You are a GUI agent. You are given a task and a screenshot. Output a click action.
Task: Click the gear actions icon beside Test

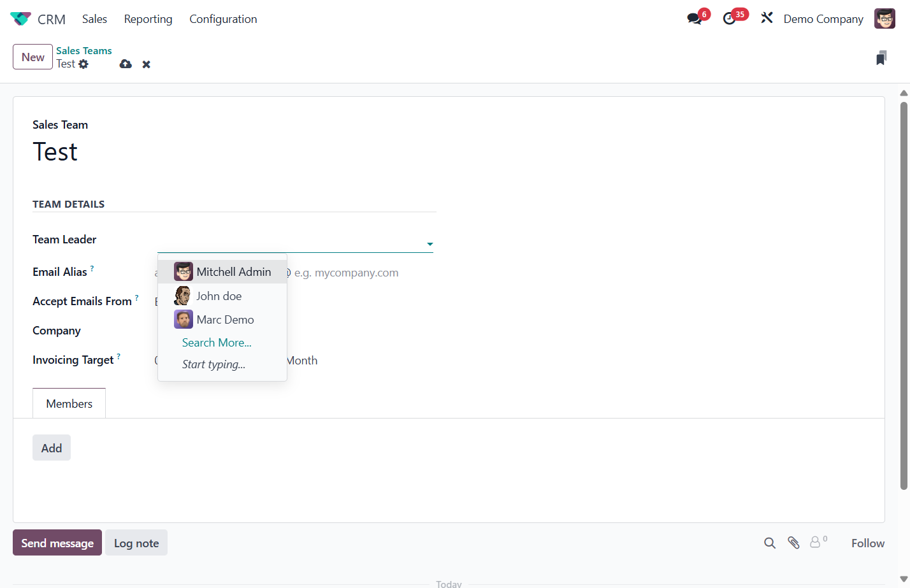tap(83, 64)
